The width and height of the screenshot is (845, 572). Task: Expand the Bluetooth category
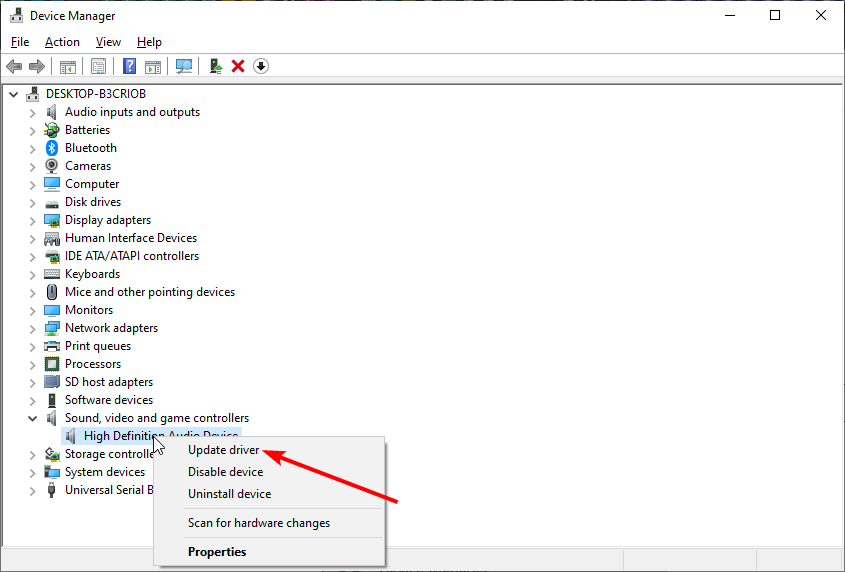coord(32,149)
